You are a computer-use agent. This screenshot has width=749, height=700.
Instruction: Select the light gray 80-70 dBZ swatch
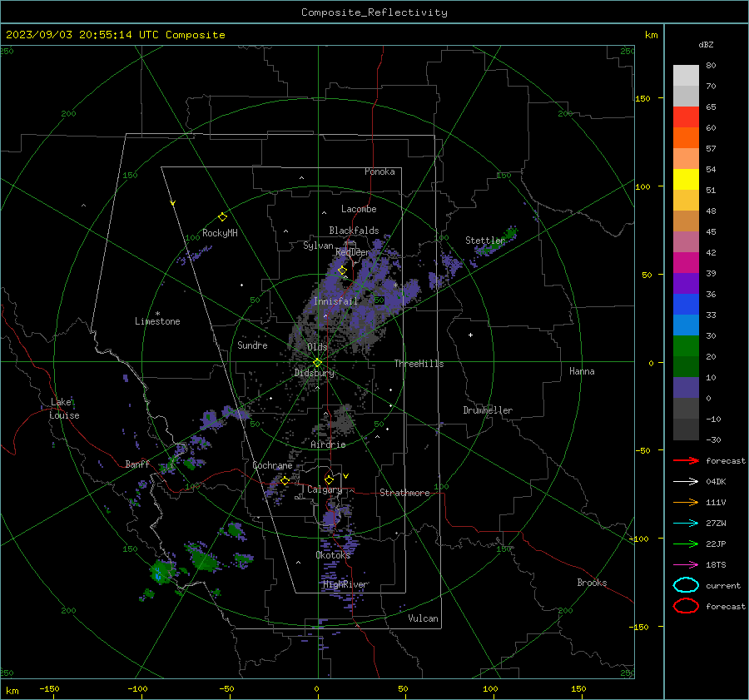[x=686, y=76]
